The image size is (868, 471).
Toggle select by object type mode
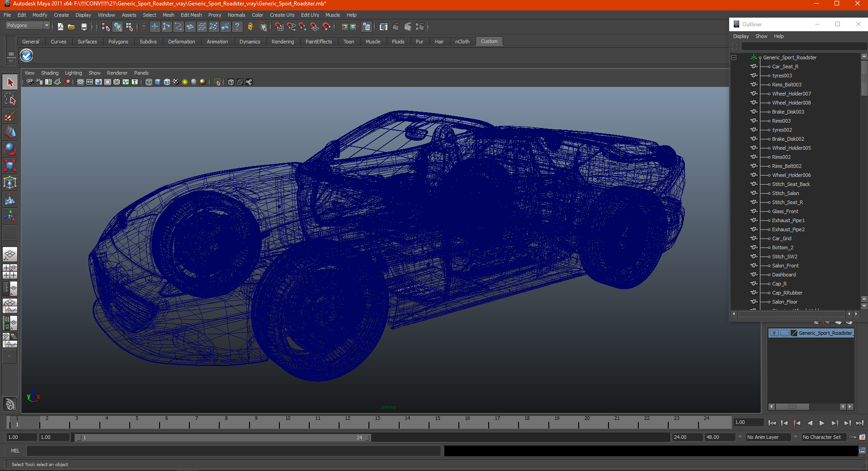click(118, 27)
